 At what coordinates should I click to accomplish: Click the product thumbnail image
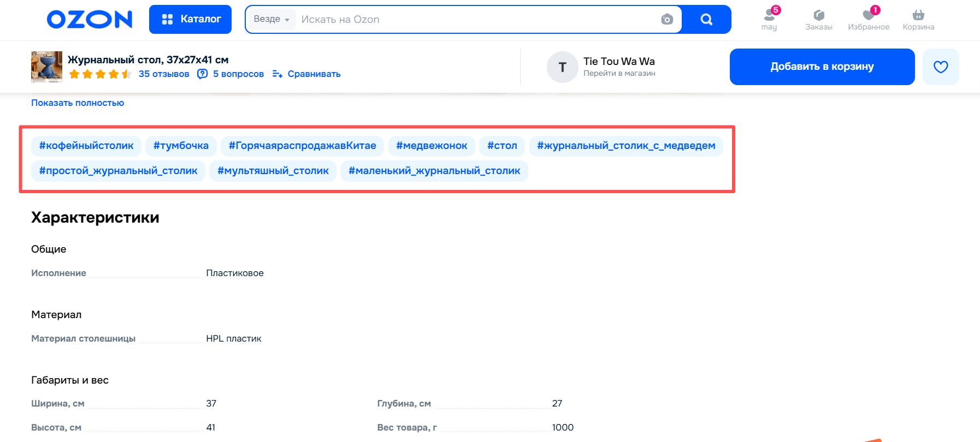click(x=46, y=67)
